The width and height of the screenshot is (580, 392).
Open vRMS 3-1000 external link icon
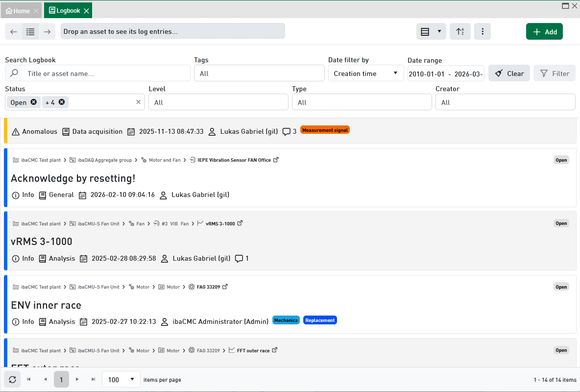240,223
